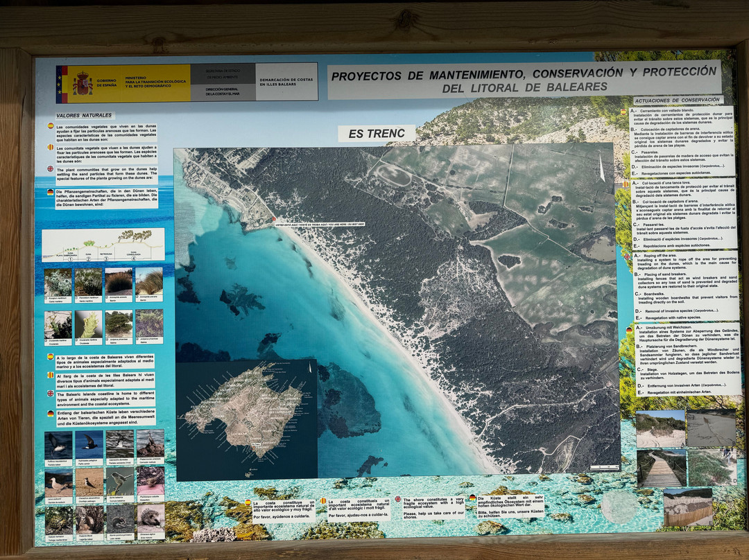
Task: Select the Mallorca island inset map
Action: coord(246,419)
